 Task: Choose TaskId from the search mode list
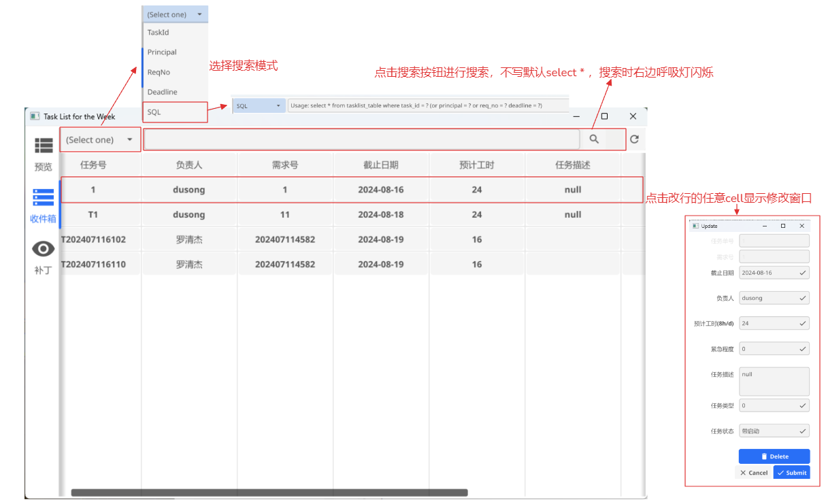tap(159, 33)
